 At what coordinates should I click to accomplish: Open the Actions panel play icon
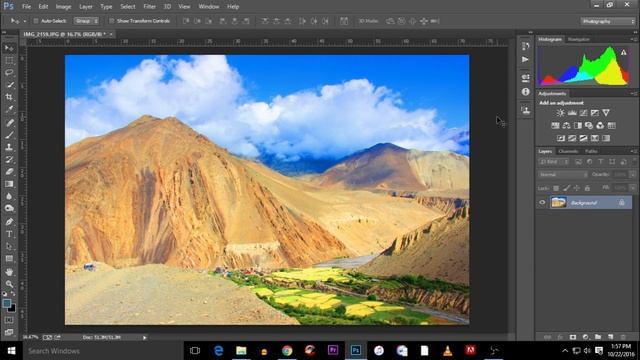click(x=526, y=60)
